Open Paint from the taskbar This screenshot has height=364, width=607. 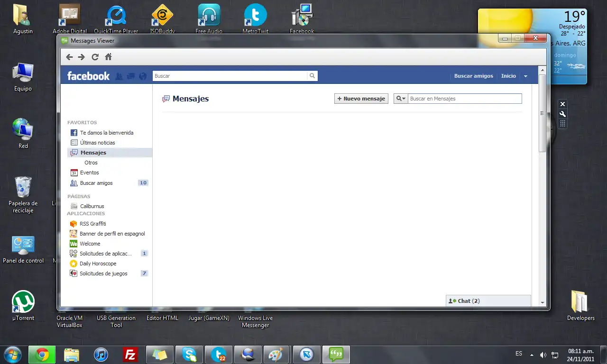pyautogui.click(x=277, y=355)
